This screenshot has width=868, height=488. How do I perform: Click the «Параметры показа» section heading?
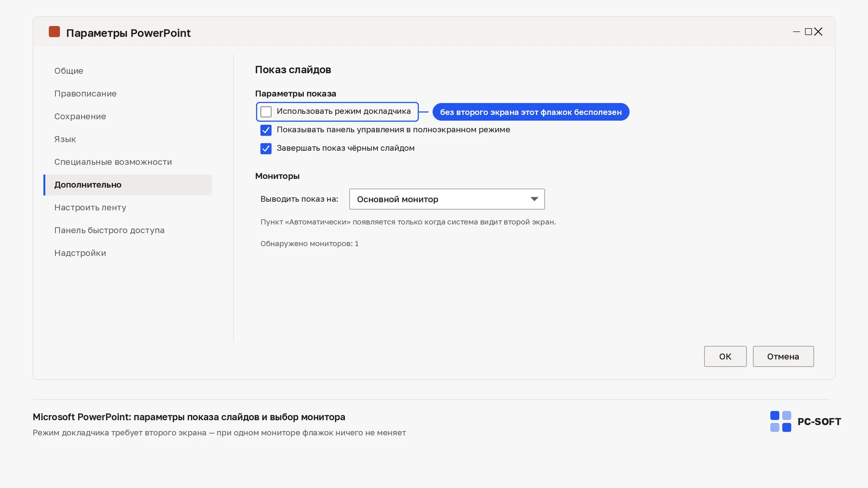296,94
